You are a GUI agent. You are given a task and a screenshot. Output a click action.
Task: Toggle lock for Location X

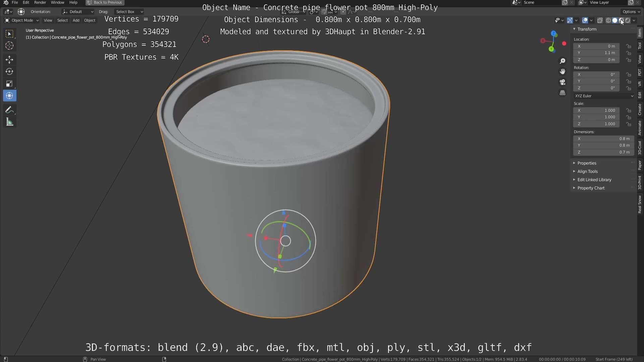(629, 46)
